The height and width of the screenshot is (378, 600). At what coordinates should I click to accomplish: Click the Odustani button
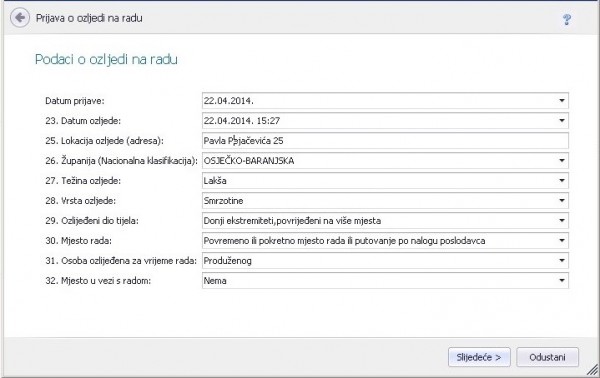[x=547, y=357]
